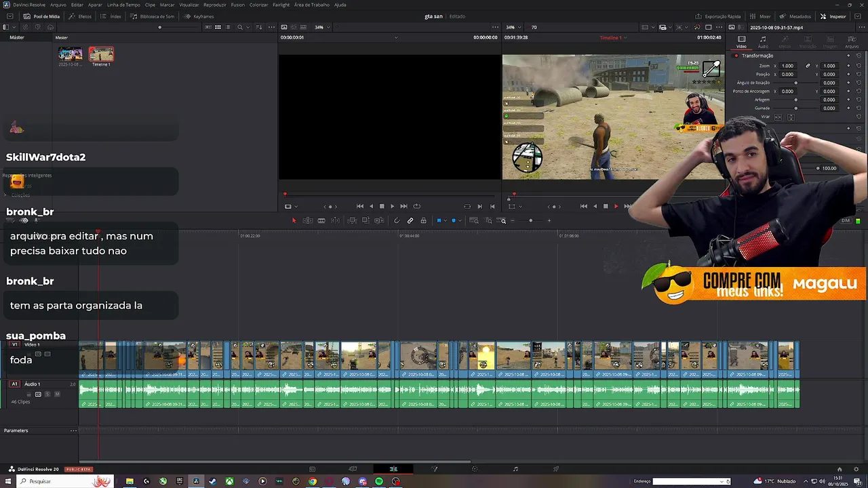Select the Vídeo tab in Inspector
This screenshot has width=868, height=488.
click(742, 42)
